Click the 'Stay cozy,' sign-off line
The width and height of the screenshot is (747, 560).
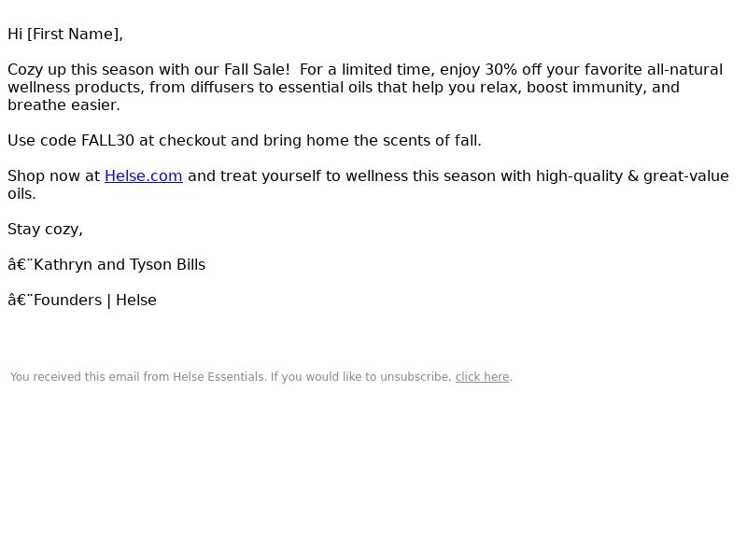45,230
